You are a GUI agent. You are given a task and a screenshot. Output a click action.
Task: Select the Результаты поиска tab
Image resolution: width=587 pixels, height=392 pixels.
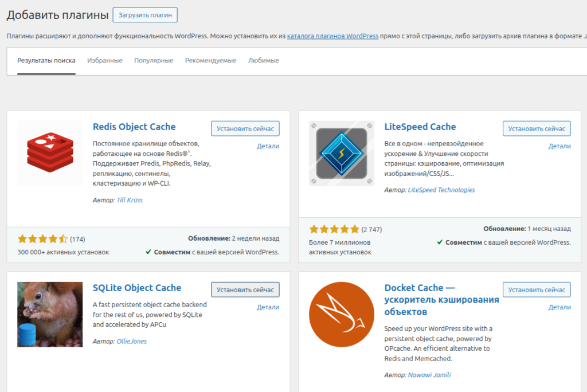point(46,60)
